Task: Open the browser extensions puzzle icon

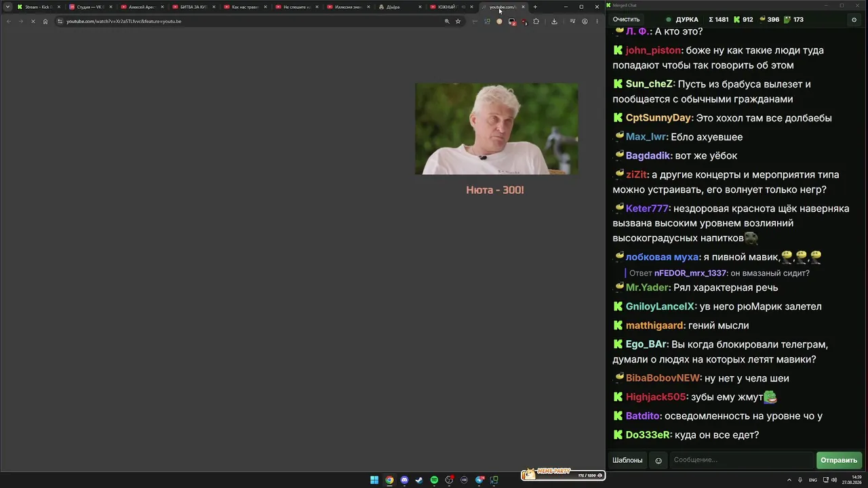Action: tap(536, 21)
